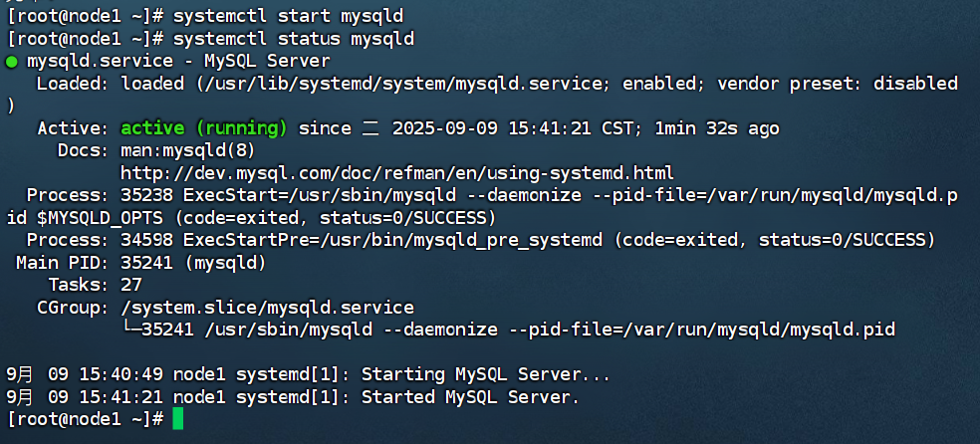The image size is (980, 444).
Task: Click the "systemctl start mysqld" command text
Action: click(288, 16)
